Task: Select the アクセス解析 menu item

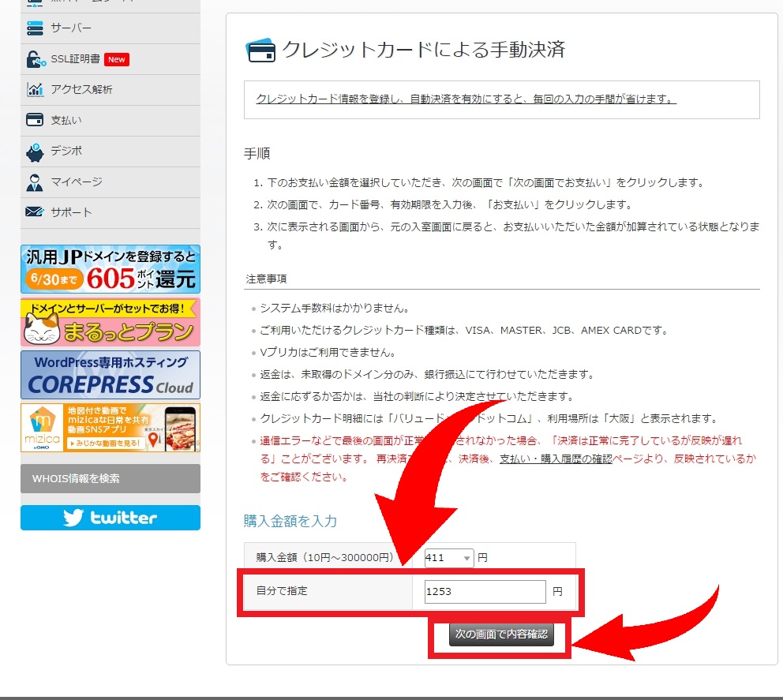Action: click(x=81, y=90)
